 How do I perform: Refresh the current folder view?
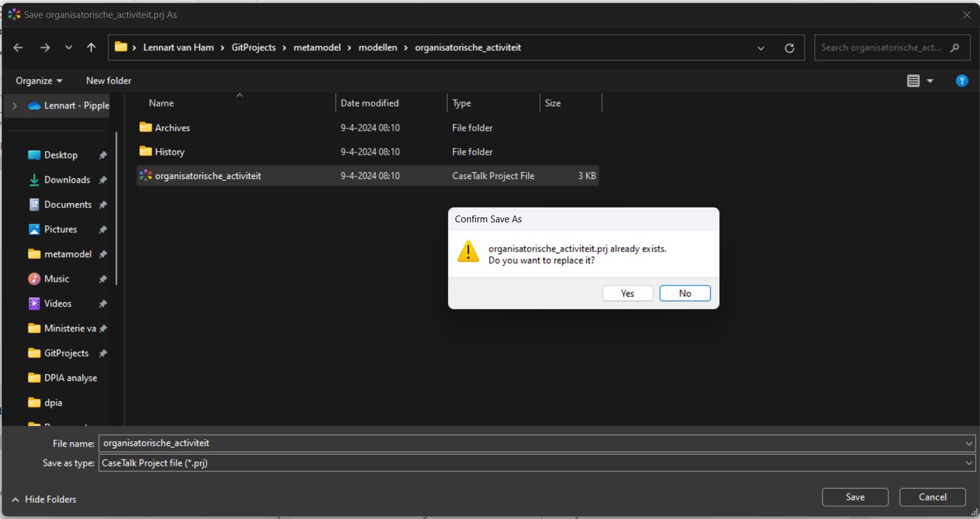click(789, 48)
